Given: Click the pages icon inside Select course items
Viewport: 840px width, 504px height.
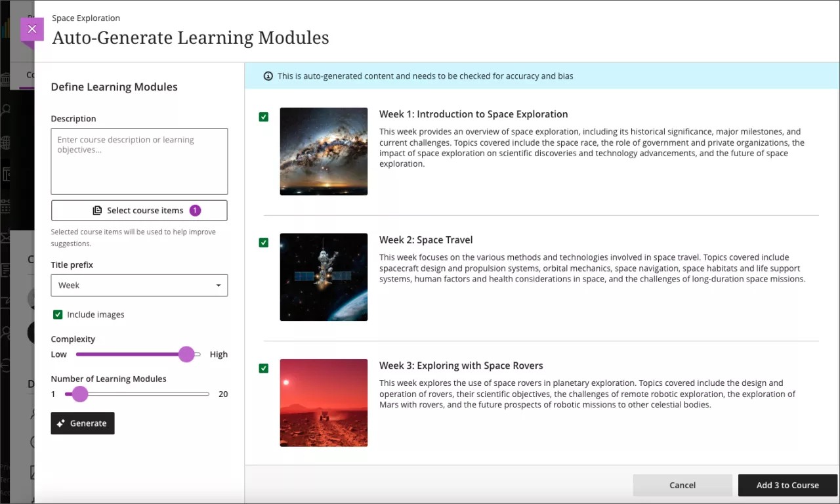Looking at the screenshot, I should click(x=97, y=210).
